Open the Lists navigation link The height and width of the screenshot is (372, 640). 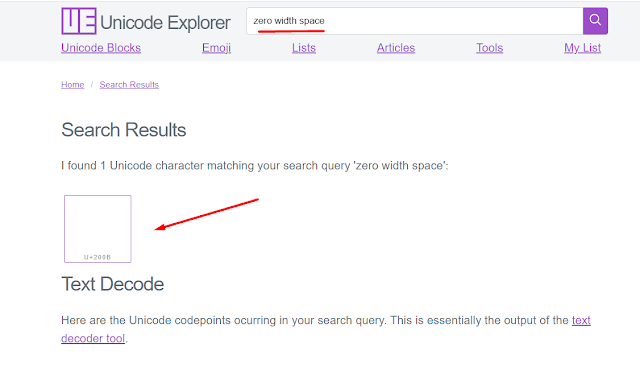tap(304, 48)
